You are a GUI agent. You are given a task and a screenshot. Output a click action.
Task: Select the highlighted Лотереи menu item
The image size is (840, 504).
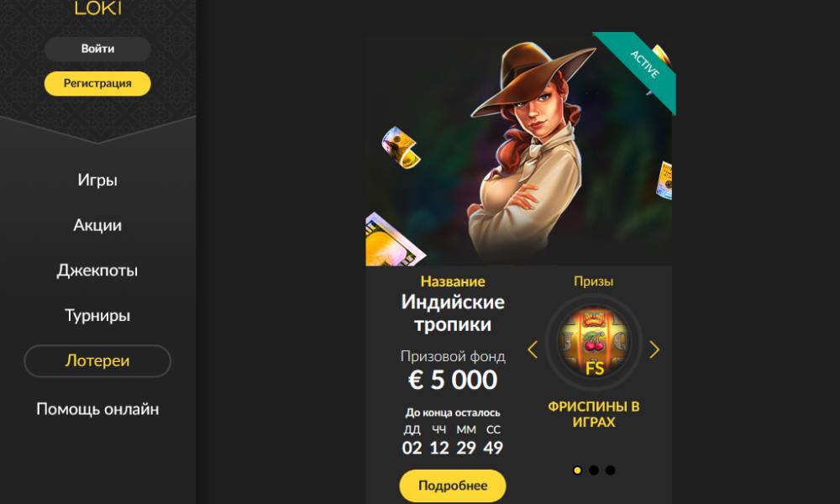97,361
